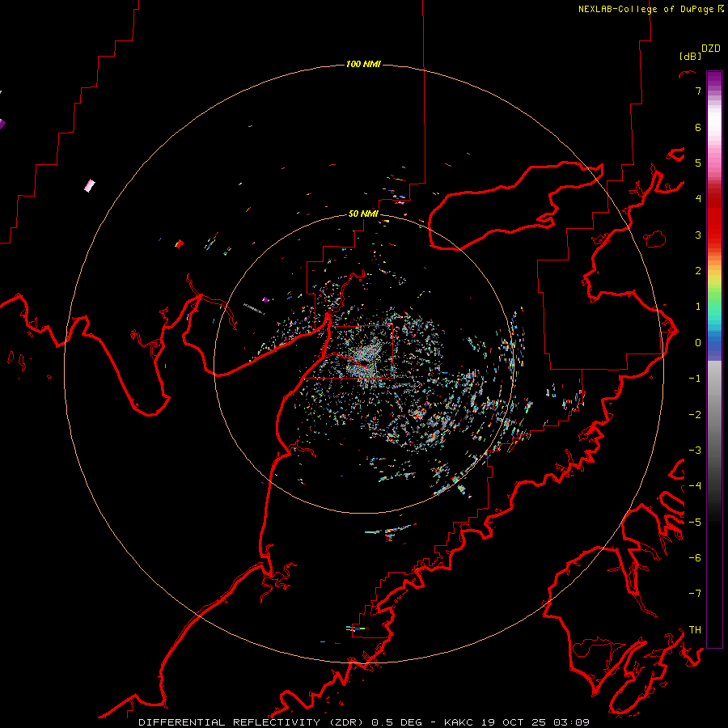Viewport: 728px width, 728px height.
Task: Click the NEXLAB-College of DuPage credit text
Action: [x=645, y=9]
